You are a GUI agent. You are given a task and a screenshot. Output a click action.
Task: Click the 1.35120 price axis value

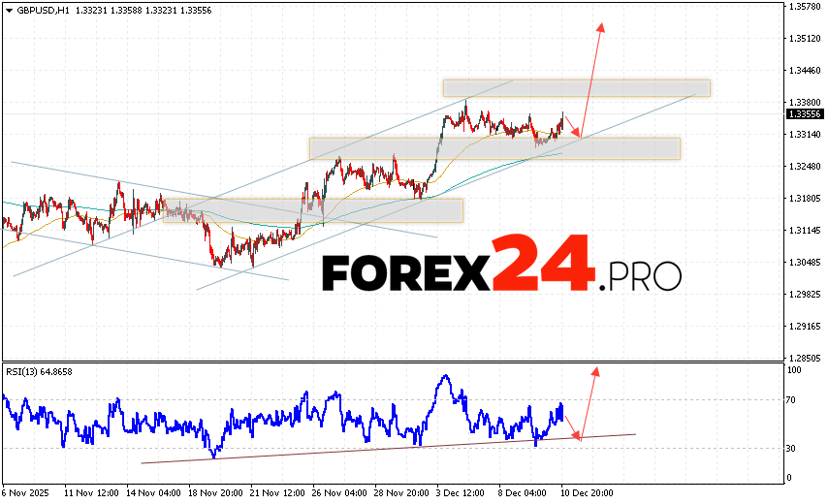806,39
